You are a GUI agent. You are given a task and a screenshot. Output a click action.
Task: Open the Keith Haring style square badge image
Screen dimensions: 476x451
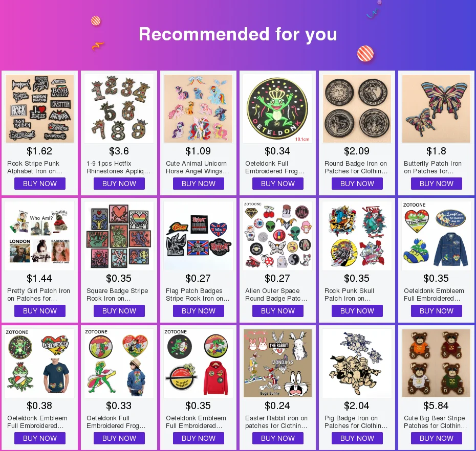pos(119,236)
